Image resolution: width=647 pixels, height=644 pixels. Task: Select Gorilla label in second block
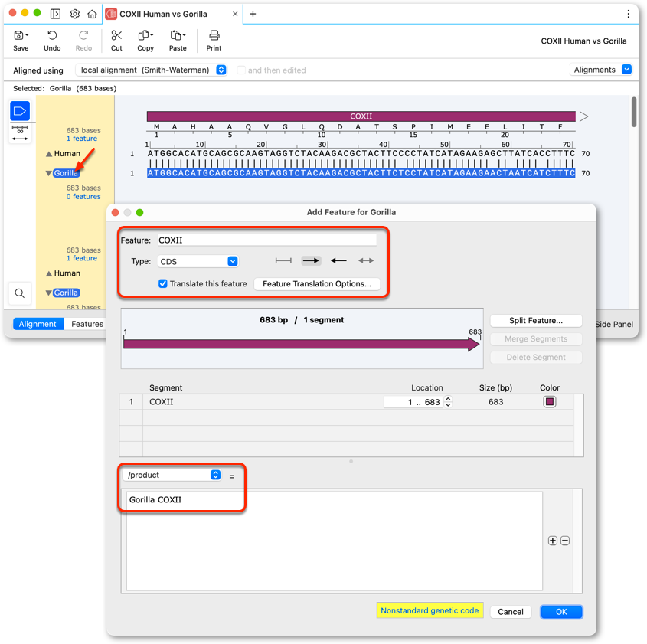tap(66, 293)
